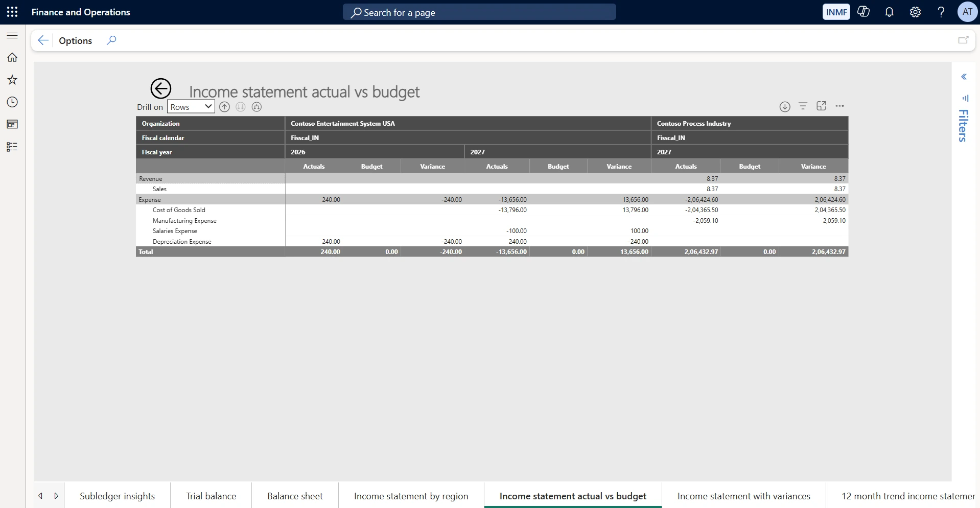This screenshot has width=980, height=508.
Task: Go to Home in sidebar
Action: 12,57
